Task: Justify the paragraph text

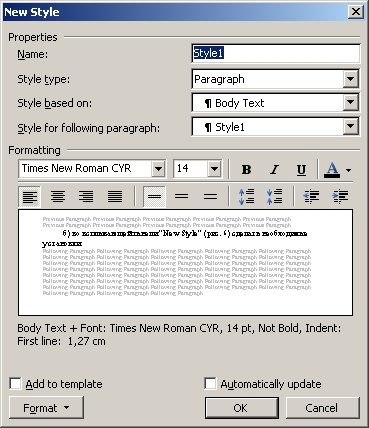Action: (x=115, y=197)
